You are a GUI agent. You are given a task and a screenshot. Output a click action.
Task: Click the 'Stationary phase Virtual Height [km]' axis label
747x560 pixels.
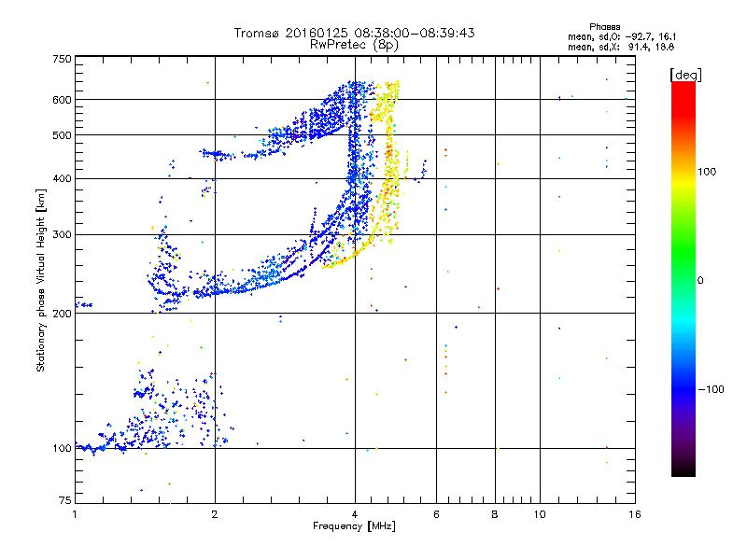coord(40,280)
